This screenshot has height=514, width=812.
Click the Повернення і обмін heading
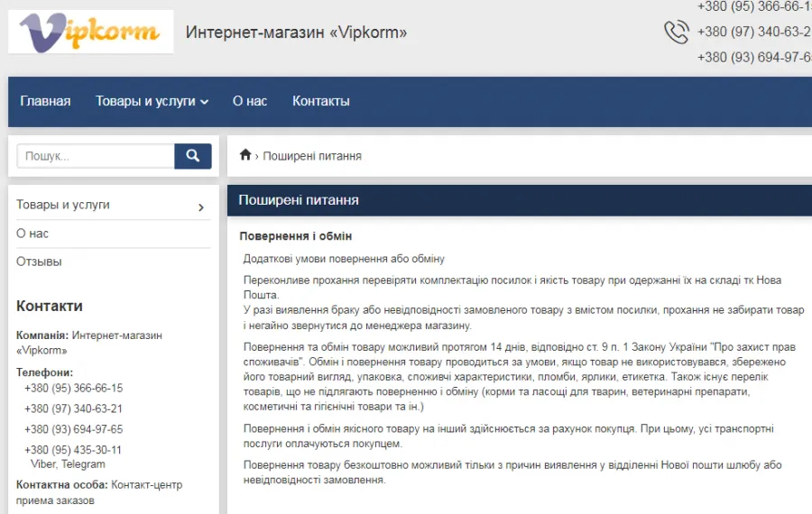point(296,236)
